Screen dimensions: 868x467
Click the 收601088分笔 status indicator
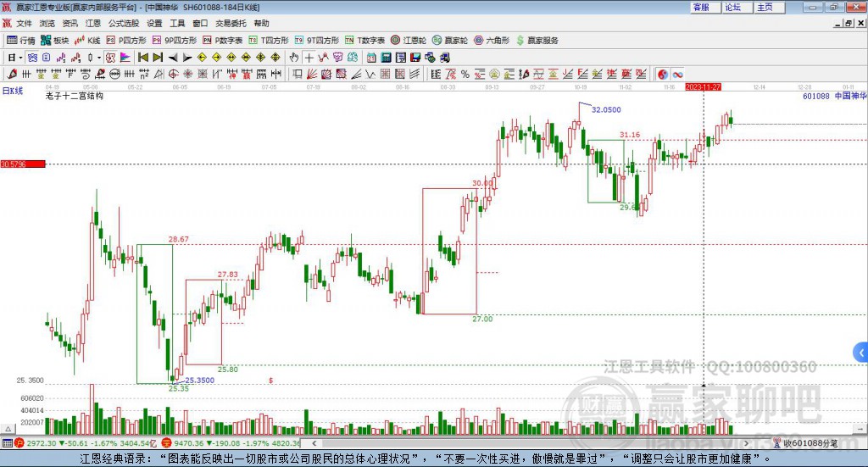(805, 443)
